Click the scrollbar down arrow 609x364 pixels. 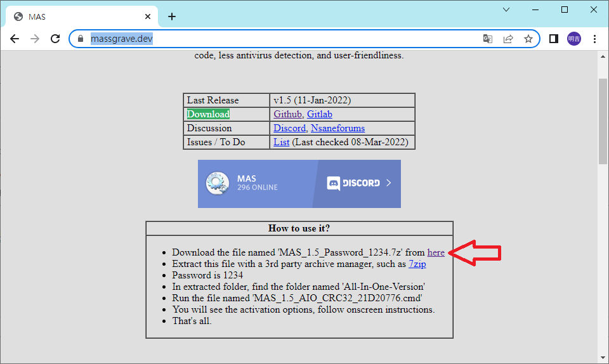603,358
